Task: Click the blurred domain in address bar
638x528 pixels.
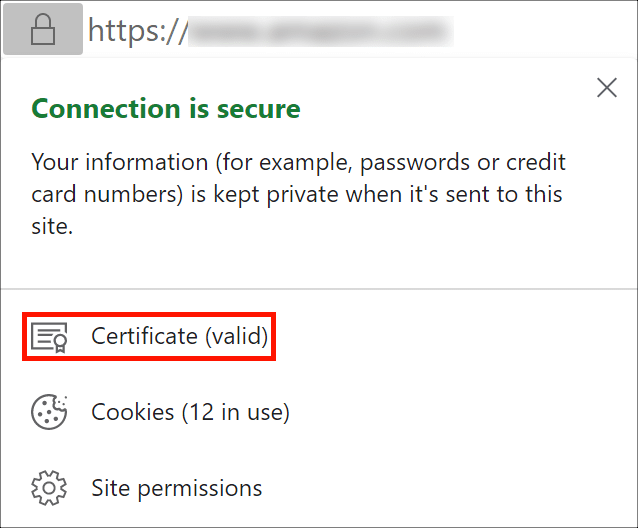Action: tap(320, 32)
